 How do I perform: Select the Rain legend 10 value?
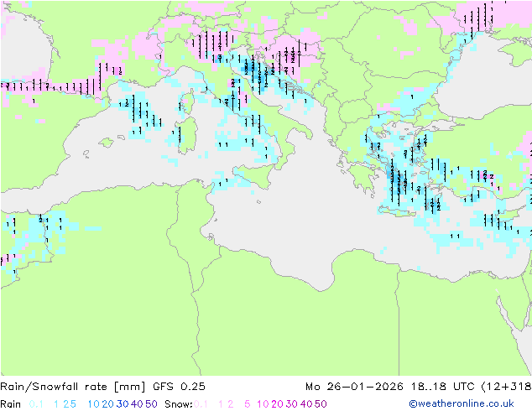(94, 404)
